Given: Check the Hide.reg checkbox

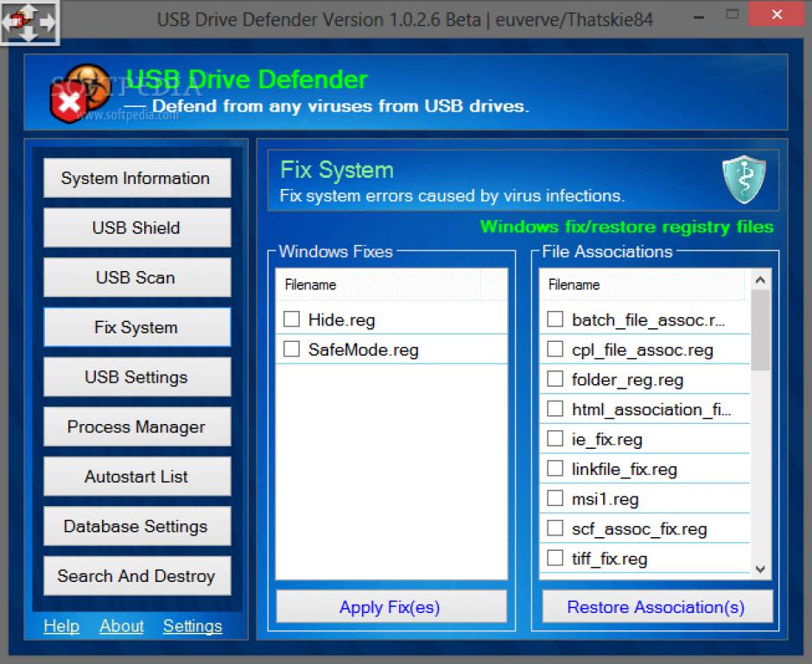Looking at the screenshot, I should 292,319.
